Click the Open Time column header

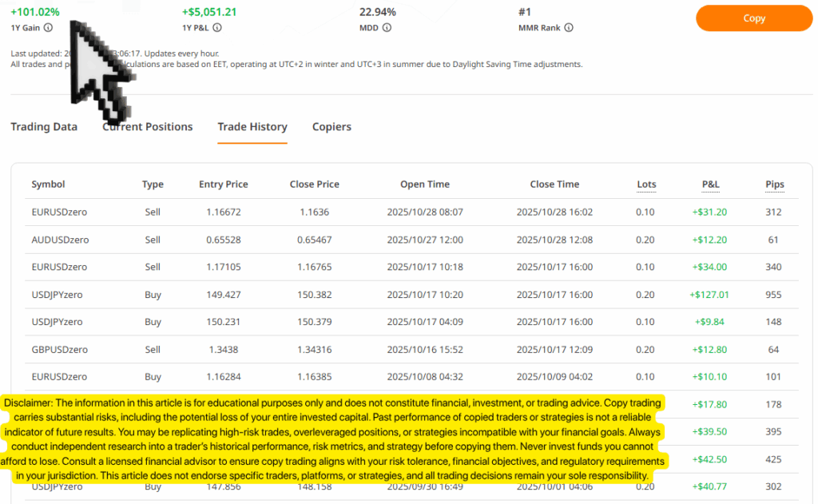click(425, 185)
